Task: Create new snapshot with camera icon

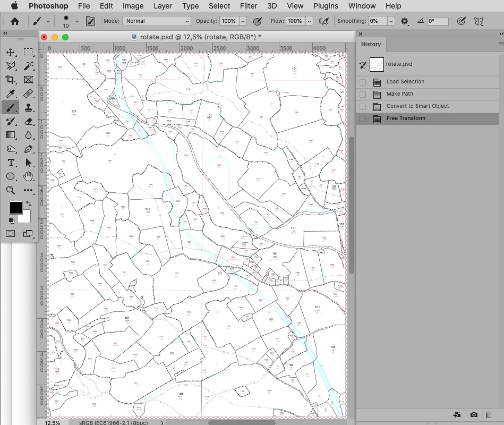Action: coord(474,415)
